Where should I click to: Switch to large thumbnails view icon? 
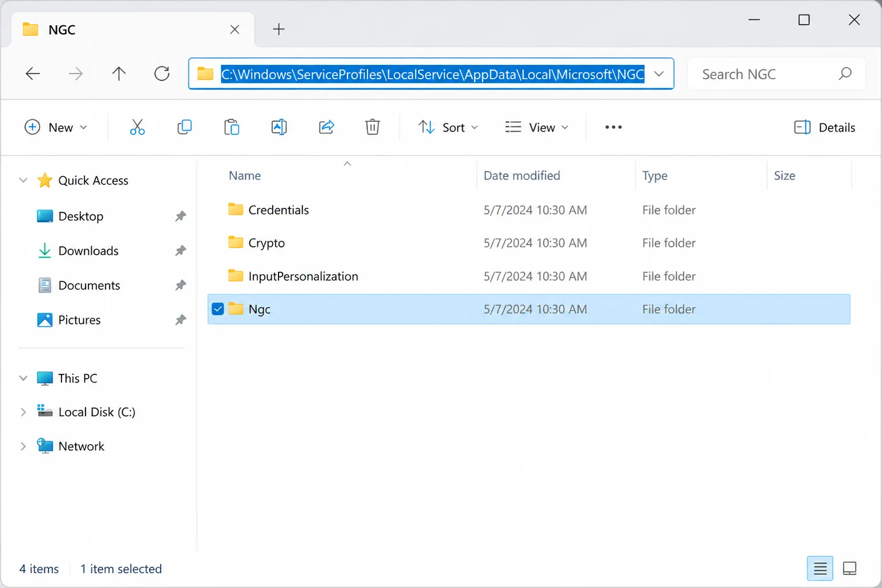point(850,568)
